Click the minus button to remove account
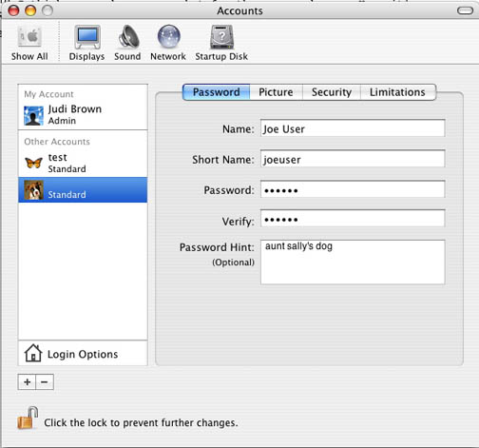479x448 pixels. pos(45,381)
